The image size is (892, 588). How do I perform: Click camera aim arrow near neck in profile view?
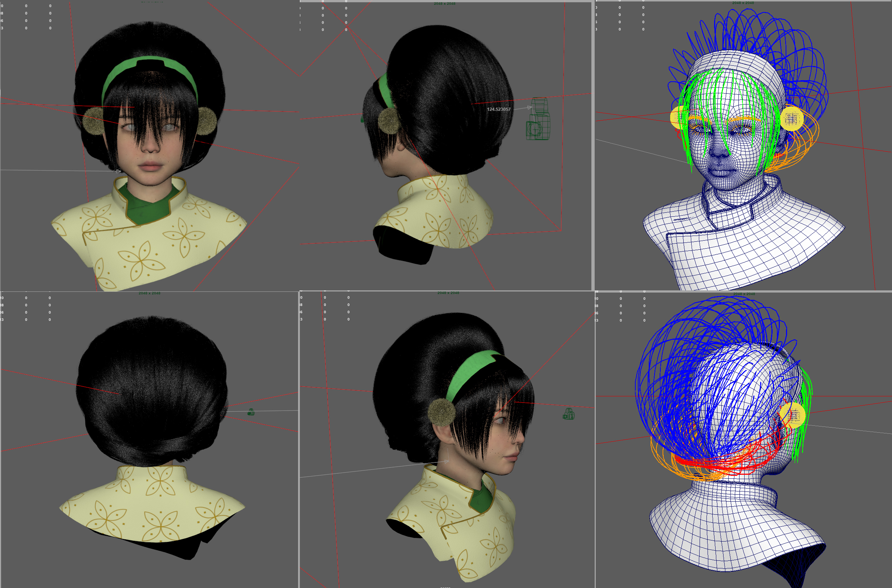[x=447, y=462]
